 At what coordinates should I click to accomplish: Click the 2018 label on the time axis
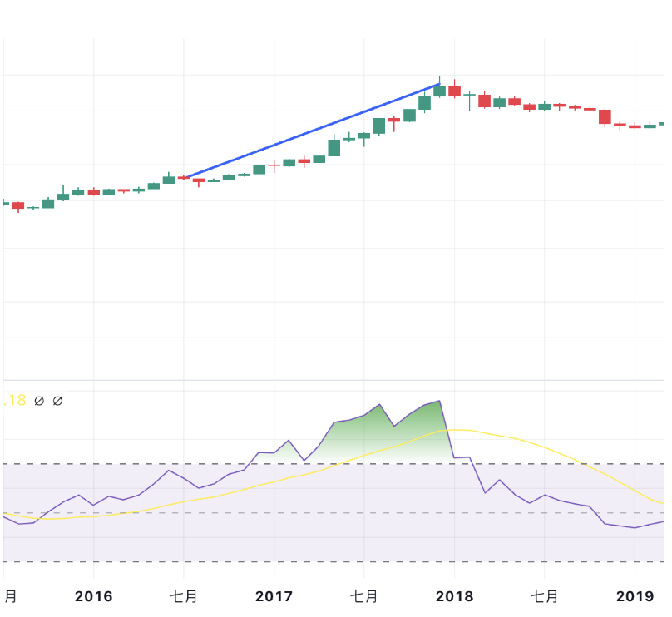(x=456, y=596)
